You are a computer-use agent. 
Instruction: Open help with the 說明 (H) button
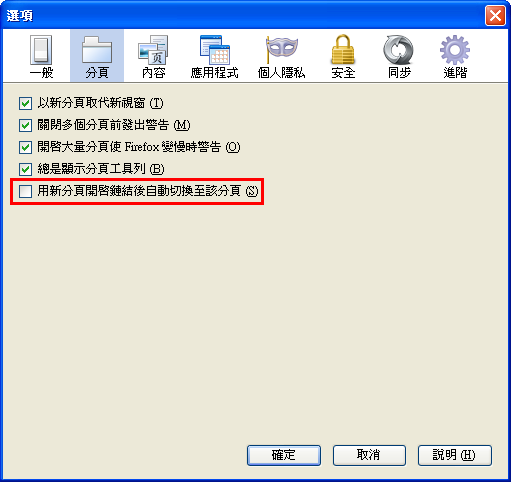click(x=455, y=455)
